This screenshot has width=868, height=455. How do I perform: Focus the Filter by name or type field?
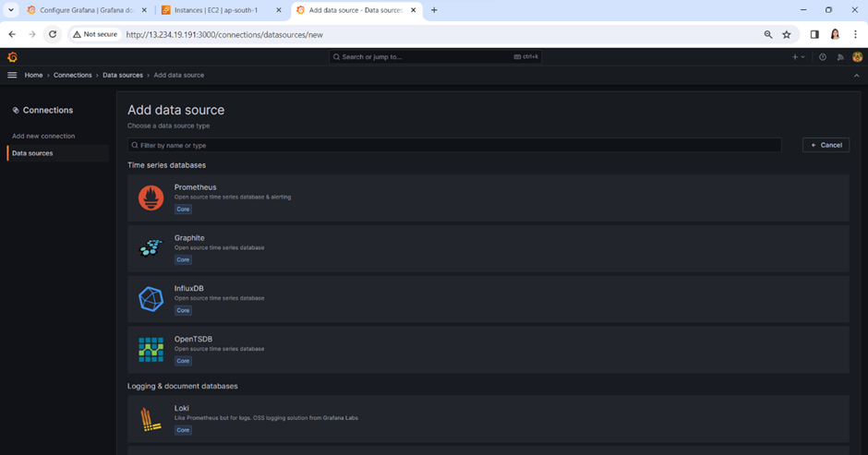click(x=454, y=145)
